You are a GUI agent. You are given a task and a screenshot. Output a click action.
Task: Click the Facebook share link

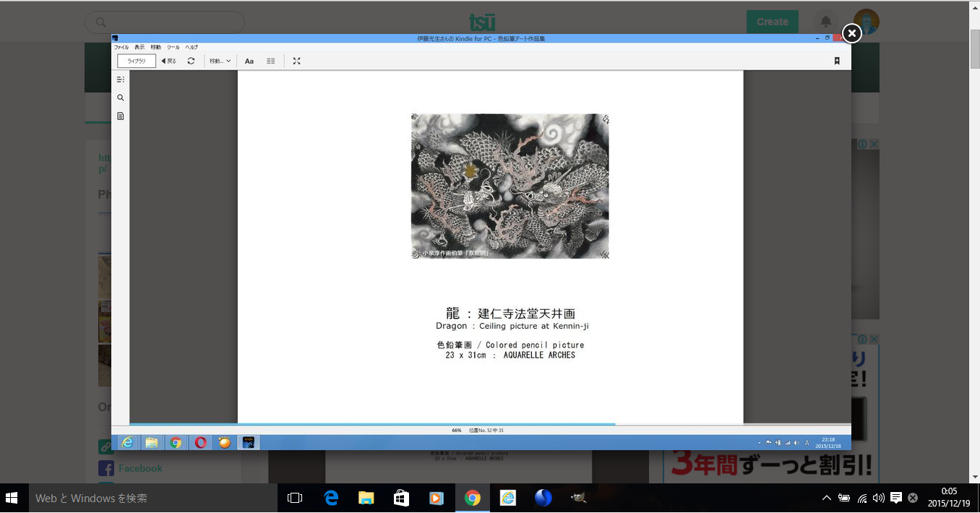[x=140, y=468]
